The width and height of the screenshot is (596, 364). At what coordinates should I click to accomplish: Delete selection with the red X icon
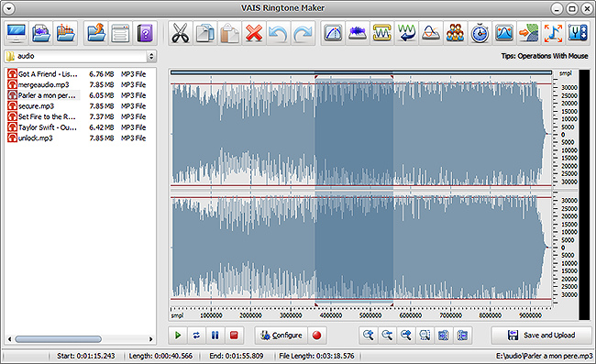[x=254, y=33]
